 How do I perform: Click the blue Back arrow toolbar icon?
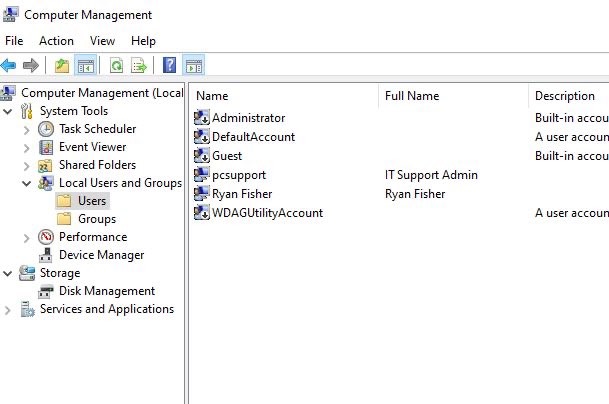[8, 65]
